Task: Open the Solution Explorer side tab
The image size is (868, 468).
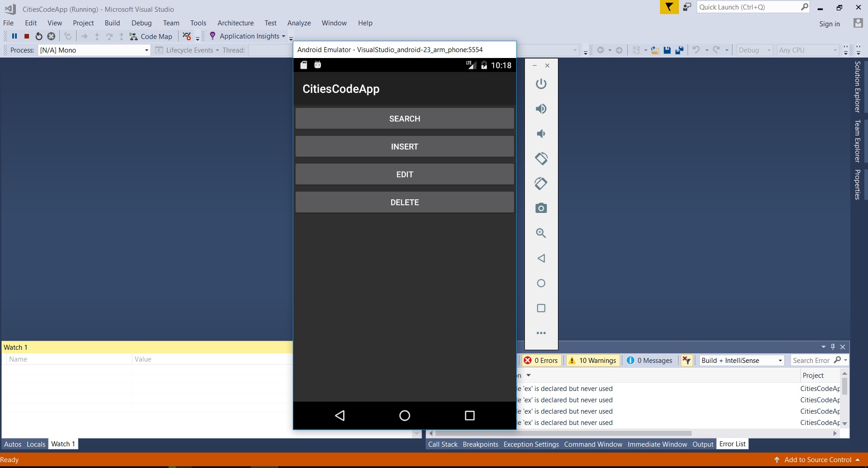Action: (x=858, y=87)
